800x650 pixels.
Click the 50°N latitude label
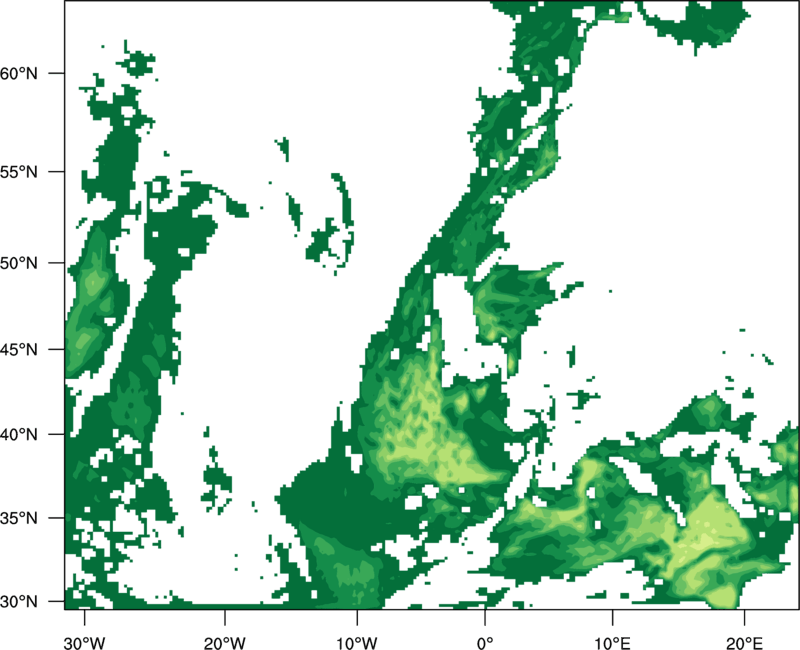pyautogui.click(x=19, y=263)
